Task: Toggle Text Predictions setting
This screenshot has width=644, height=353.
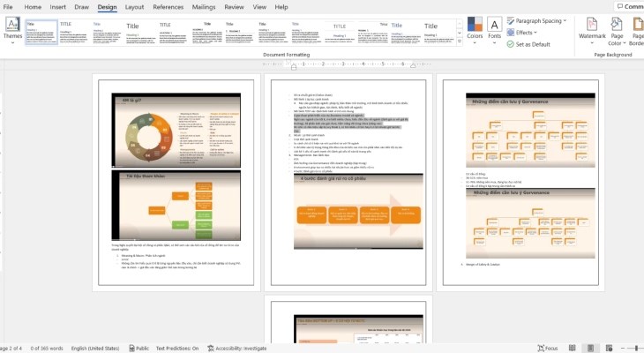Action: point(177,348)
